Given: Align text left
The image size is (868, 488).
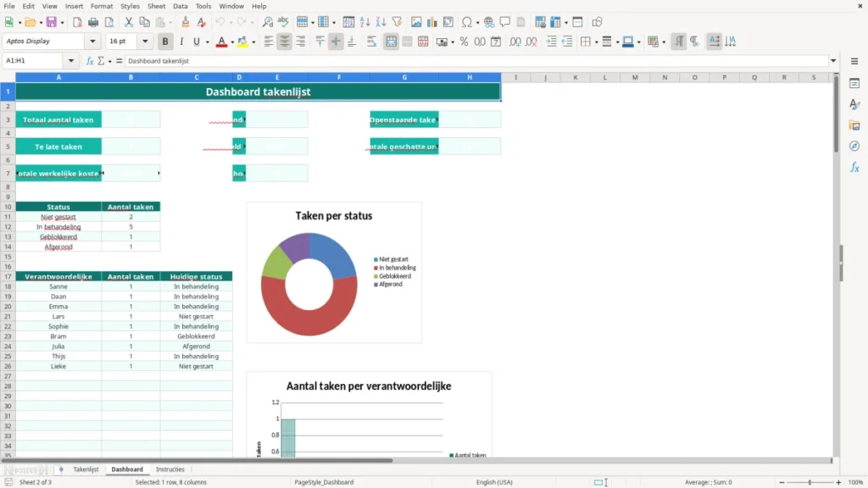Looking at the screenshot, I should [x=269, y=42].
